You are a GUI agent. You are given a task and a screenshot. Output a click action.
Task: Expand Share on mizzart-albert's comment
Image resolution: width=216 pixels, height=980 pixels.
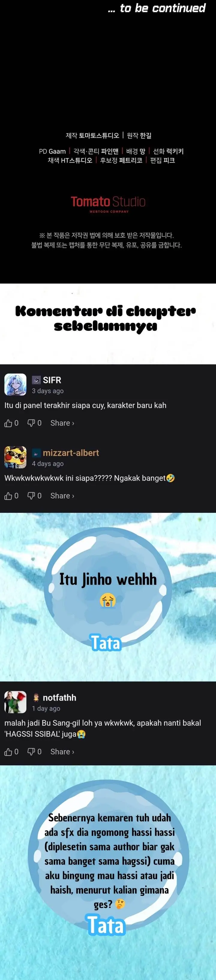pyautogui.click(x=62, y=496)
